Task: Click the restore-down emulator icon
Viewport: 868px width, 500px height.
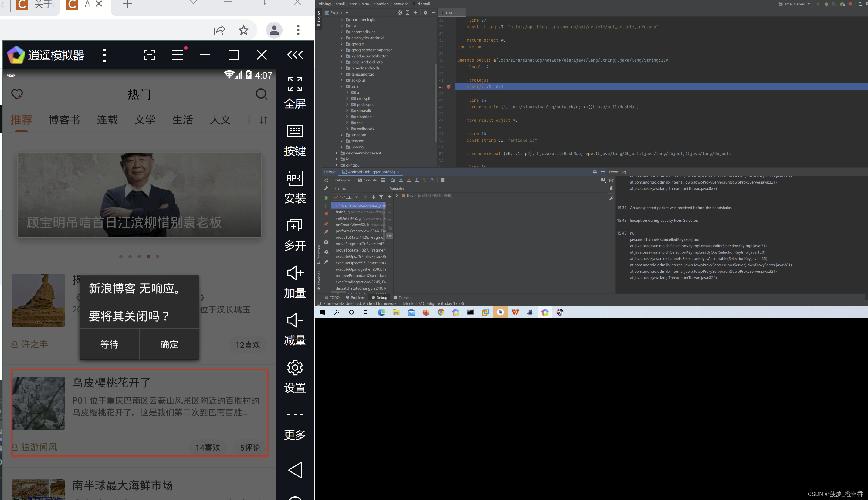Action: pos(233,55)
